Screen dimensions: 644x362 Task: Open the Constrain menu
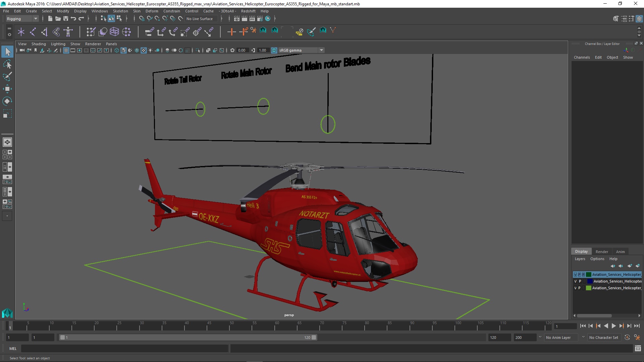coord(171,11)
